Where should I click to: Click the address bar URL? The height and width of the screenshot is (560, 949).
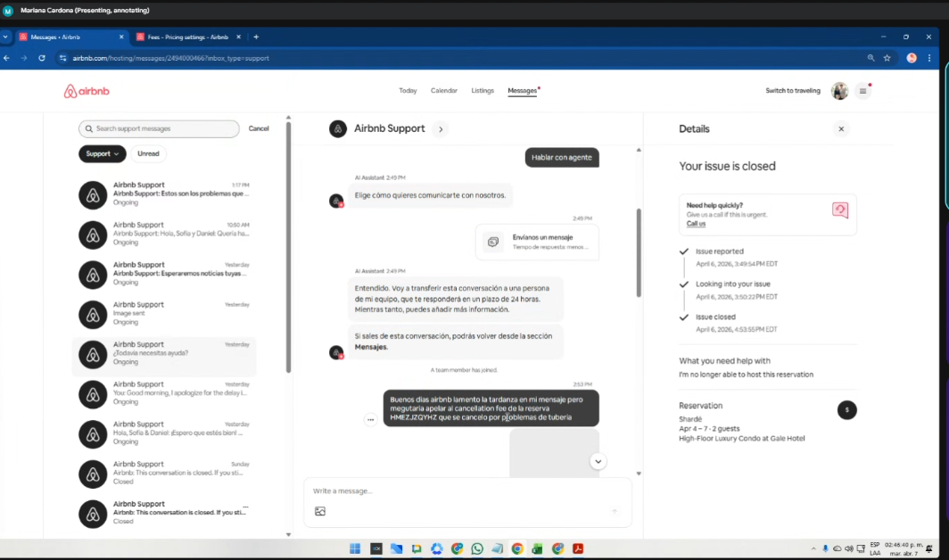[170, 58]
